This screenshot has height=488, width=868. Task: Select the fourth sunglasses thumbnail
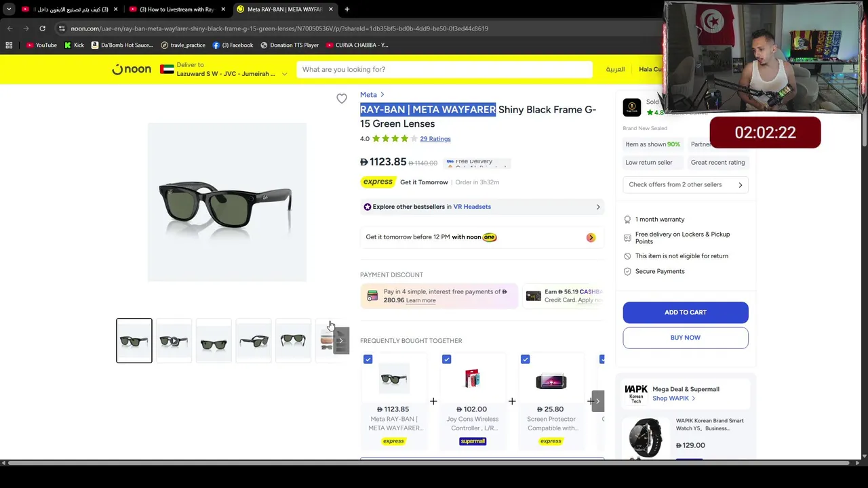coord(254,340)
